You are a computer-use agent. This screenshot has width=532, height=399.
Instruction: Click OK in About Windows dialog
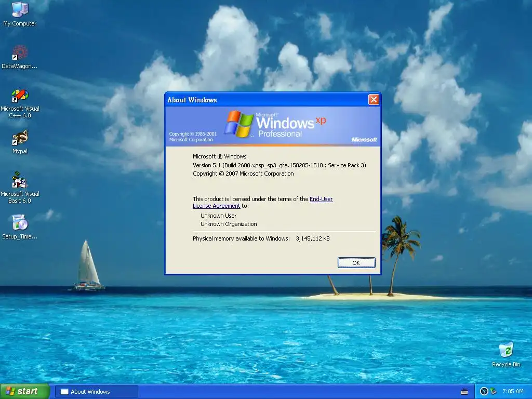(356, 262)
